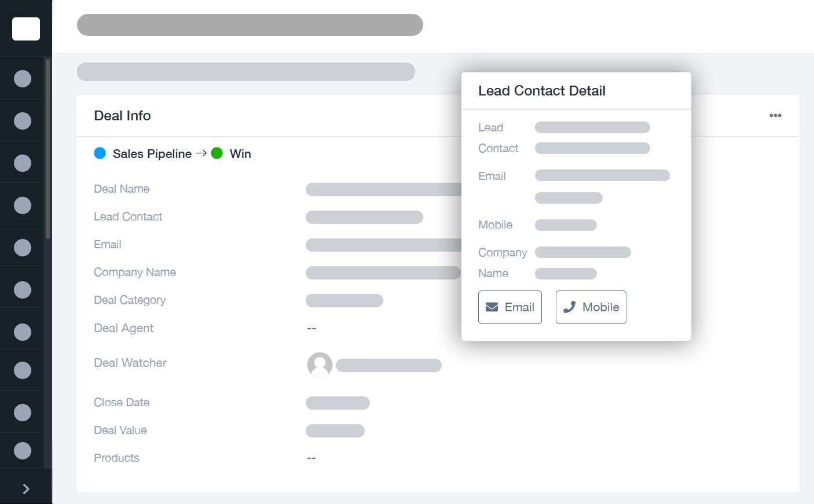The height and width of the screenshot is (504, 814).
Task: Select the second round sidebar icon from top
Action: [x=23, y=121]
